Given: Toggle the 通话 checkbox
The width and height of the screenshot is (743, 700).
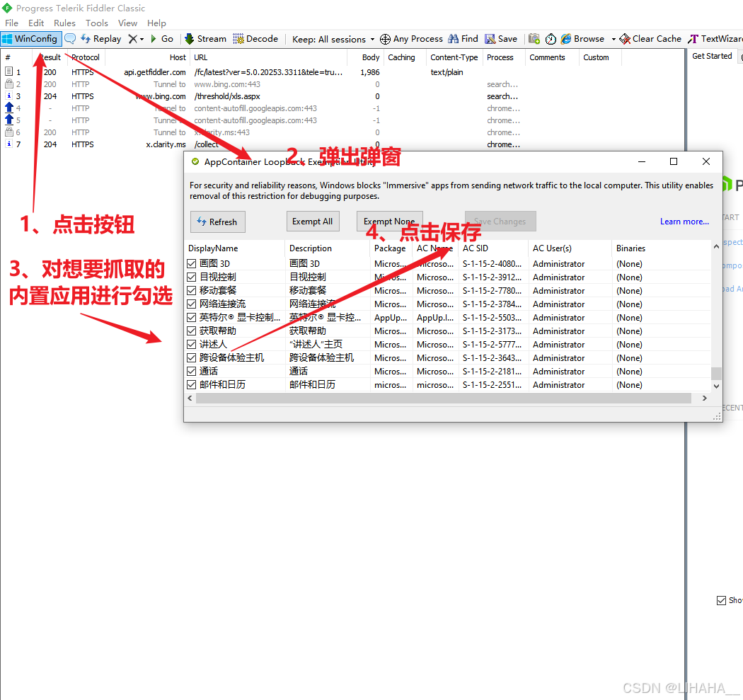Looking at the screenshot, I should click(x=192, y=371).
